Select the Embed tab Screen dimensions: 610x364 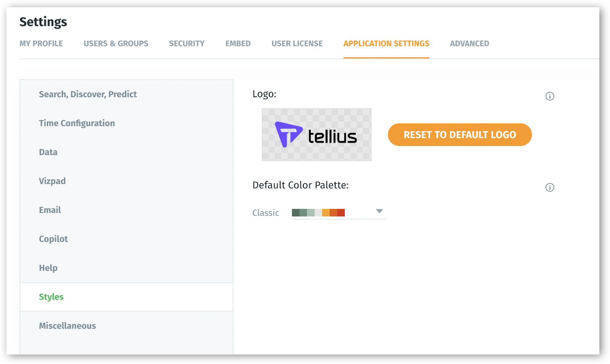238,43
